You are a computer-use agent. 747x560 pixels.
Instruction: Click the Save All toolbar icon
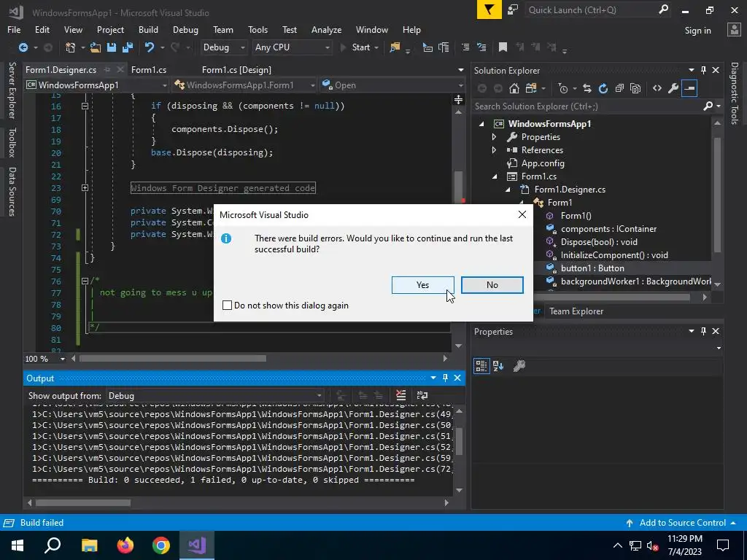[128, 47]
